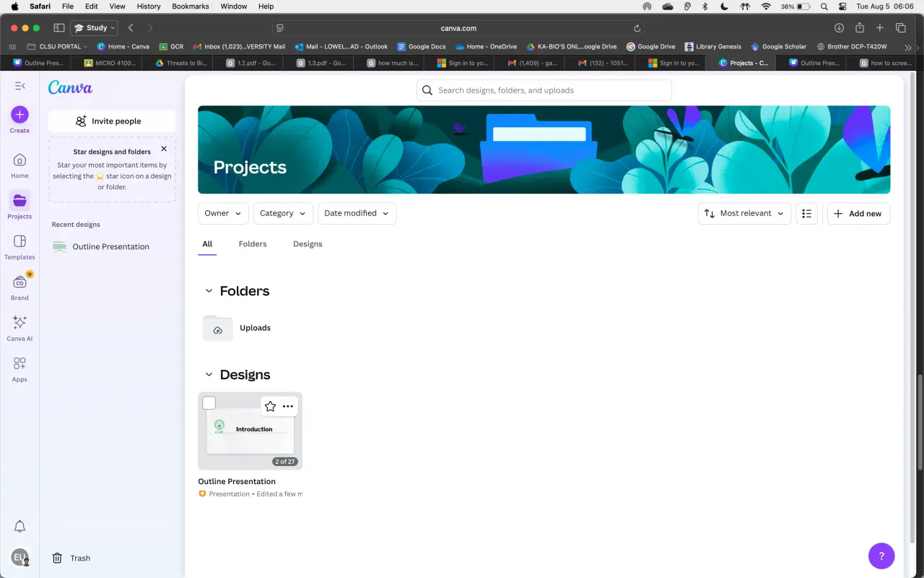924x578 pixels.
Task: Tick the Outline Presentation selection checkbox
Action: point(209,403)
